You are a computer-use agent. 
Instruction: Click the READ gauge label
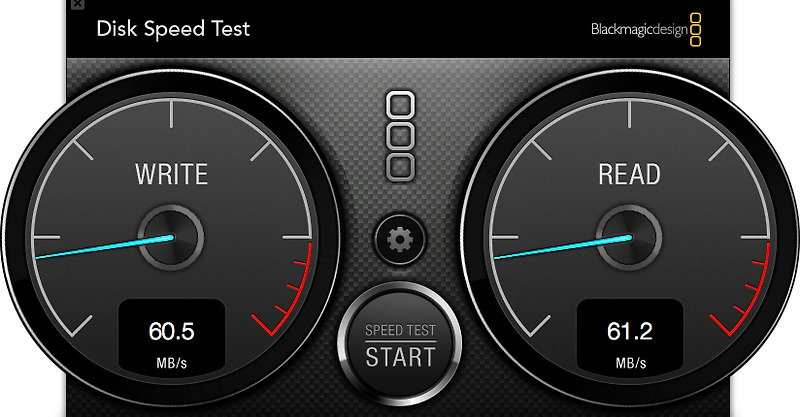[x=630, y=174]
